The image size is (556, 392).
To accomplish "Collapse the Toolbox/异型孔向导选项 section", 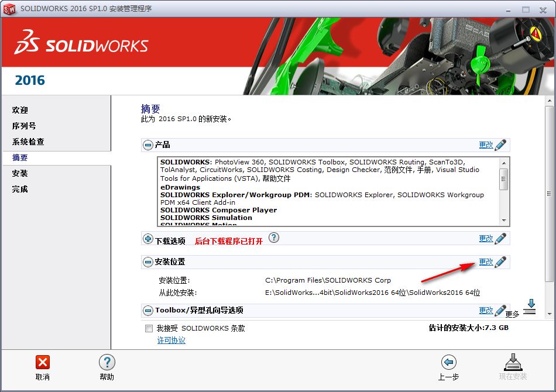I will pos(147,310).
